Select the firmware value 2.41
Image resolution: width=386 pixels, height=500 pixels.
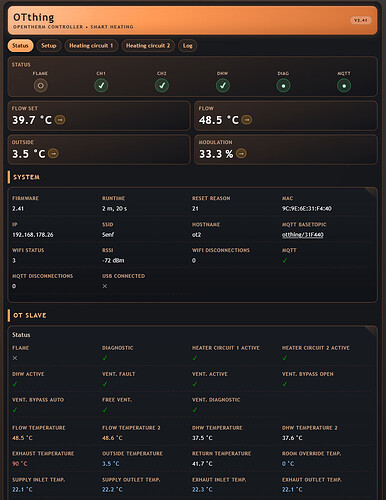click(x=18, y=209)
